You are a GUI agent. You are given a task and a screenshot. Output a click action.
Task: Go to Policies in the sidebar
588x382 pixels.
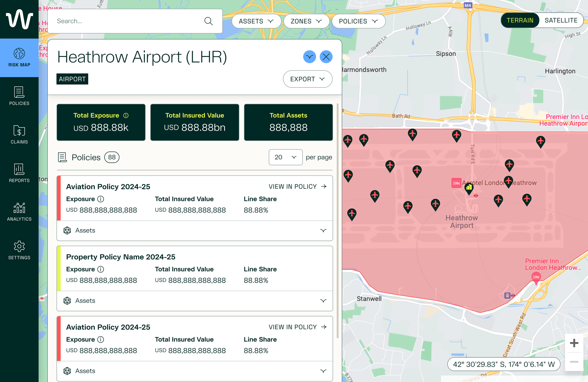coord(19,96)
